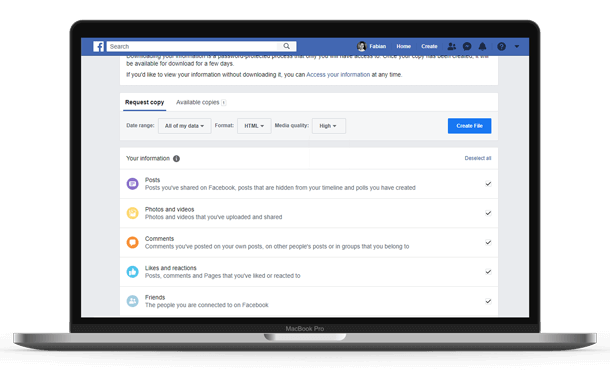Uncheck the Posts checkbox
This screenshot has height=370, width=610.
coord(488,184)
